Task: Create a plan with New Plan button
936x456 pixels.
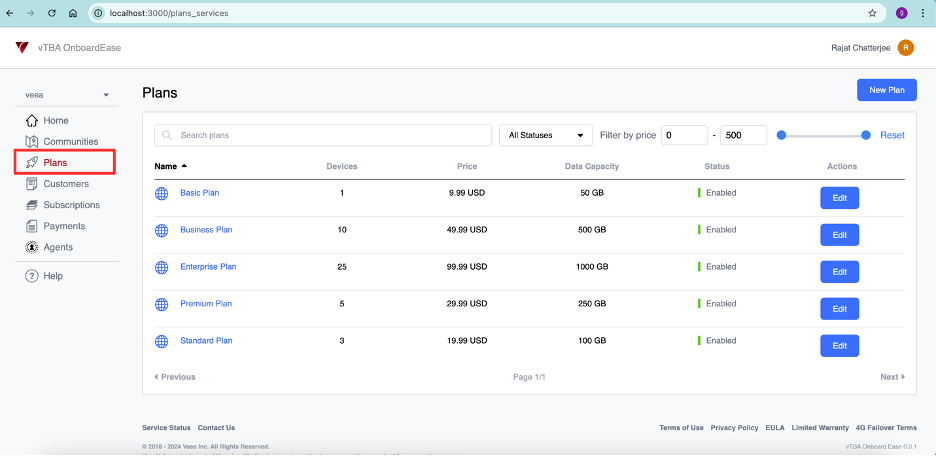Action: 886,90
